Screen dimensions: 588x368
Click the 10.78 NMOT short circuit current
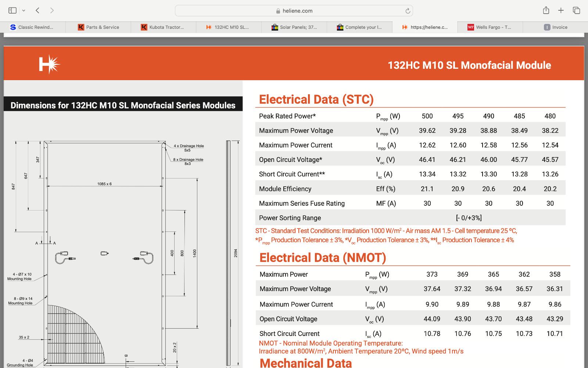pos(432,334)
